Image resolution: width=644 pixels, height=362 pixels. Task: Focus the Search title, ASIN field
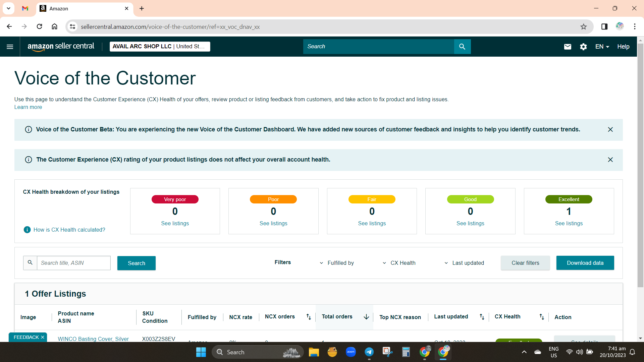[x=74, y=263]
